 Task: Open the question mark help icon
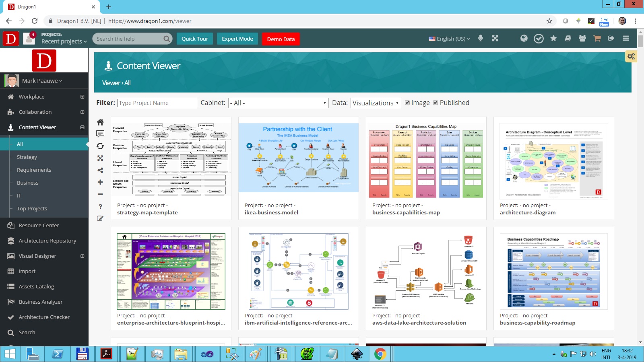coord(100,206)
